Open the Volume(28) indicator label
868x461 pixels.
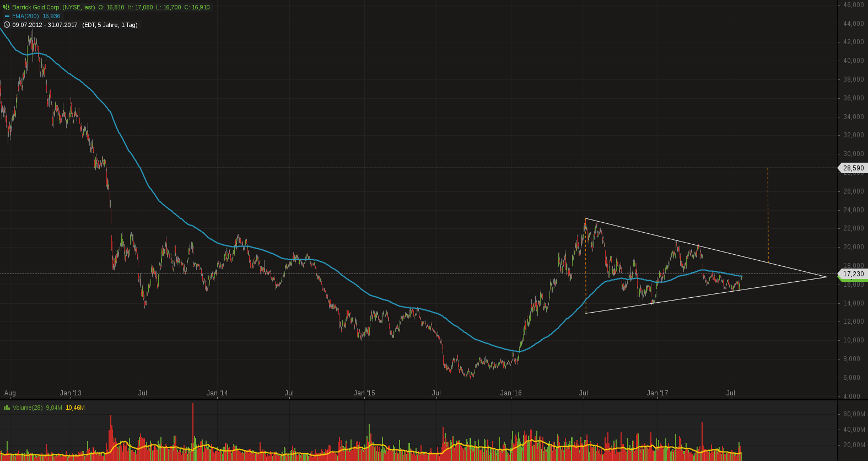tap(28, 408)
